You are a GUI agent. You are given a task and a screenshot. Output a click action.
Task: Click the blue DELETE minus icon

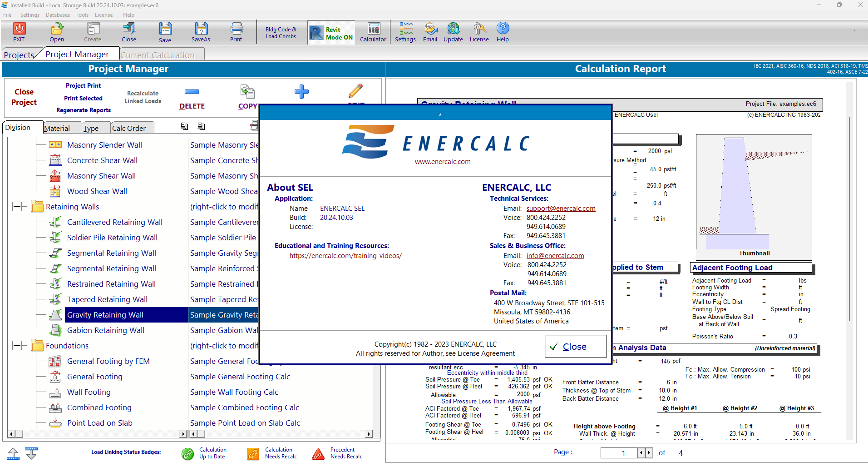tap(192, 92)
